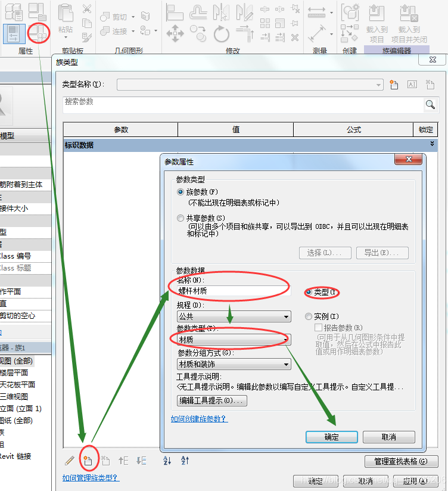The image size is (448, 491).
Task: Click the Copy to clipboard icon
Action: point(87,23)
